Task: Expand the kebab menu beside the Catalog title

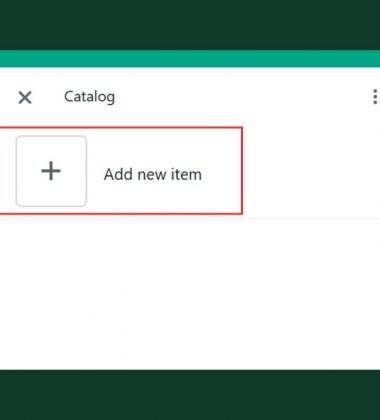Action: tap(375, 97)
